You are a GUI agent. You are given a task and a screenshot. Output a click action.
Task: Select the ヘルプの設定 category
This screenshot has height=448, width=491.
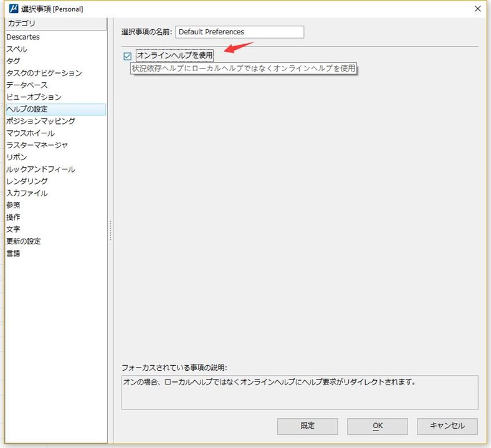pos(56,109)
